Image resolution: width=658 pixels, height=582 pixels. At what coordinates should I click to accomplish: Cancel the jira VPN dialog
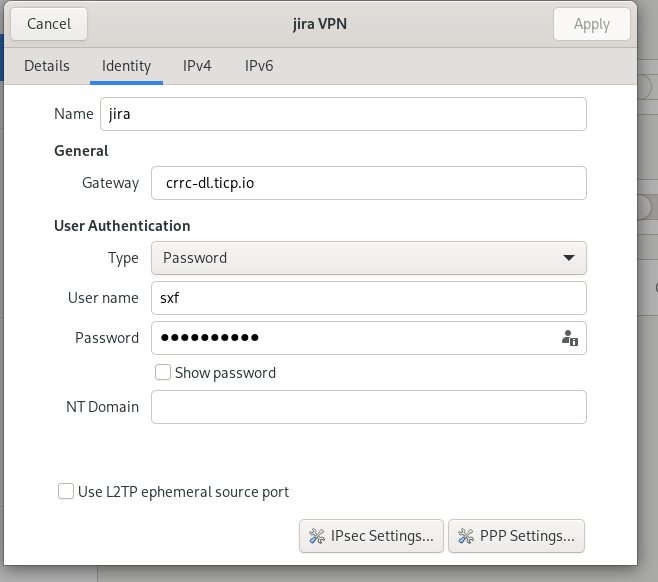point(49,24)
